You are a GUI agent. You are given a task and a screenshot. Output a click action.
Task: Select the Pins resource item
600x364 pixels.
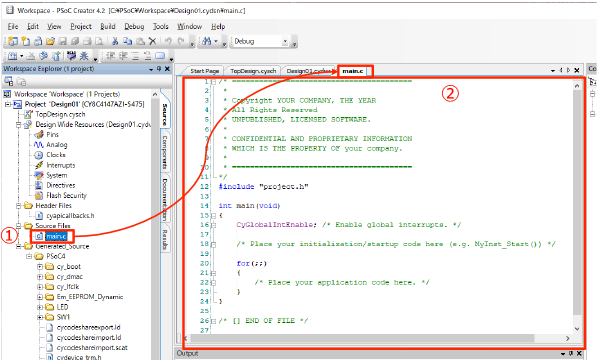[x=52, y=134]
